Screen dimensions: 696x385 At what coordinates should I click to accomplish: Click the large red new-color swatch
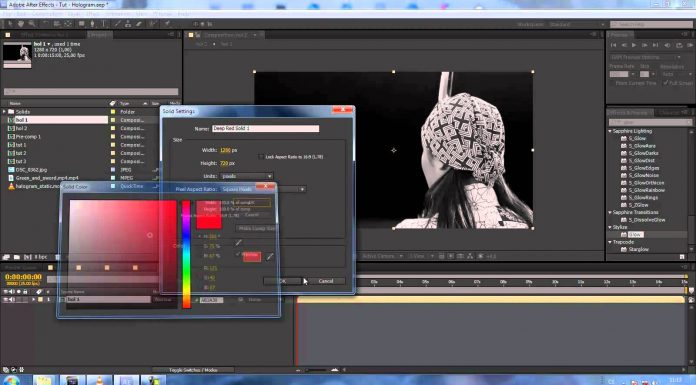coord(209,215)
